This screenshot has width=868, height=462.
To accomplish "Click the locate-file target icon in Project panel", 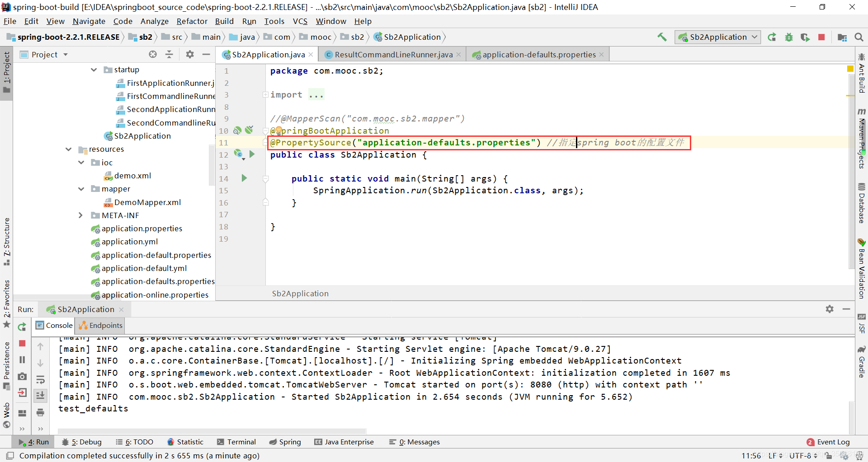I will click(153, 54).
